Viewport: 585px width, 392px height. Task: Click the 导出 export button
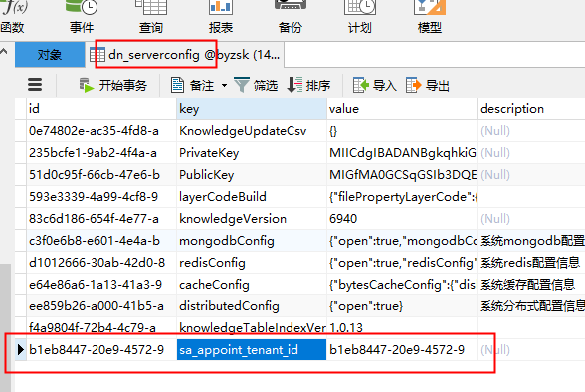(428, 85)
